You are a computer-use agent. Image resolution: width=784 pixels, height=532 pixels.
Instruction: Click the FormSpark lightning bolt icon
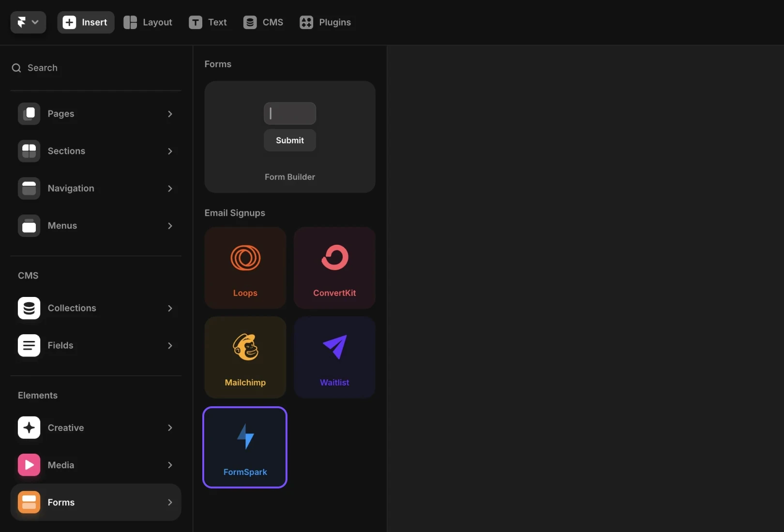pos(245,436)
